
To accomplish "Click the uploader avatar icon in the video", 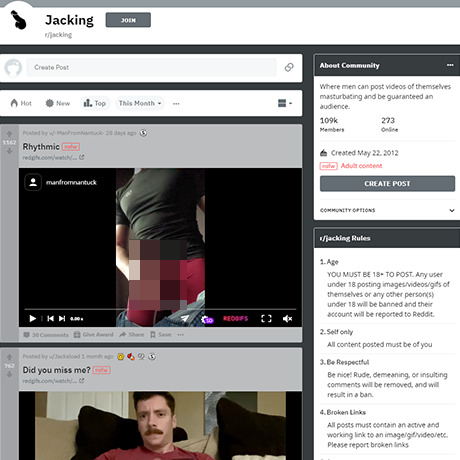I will tap(33, 182).
